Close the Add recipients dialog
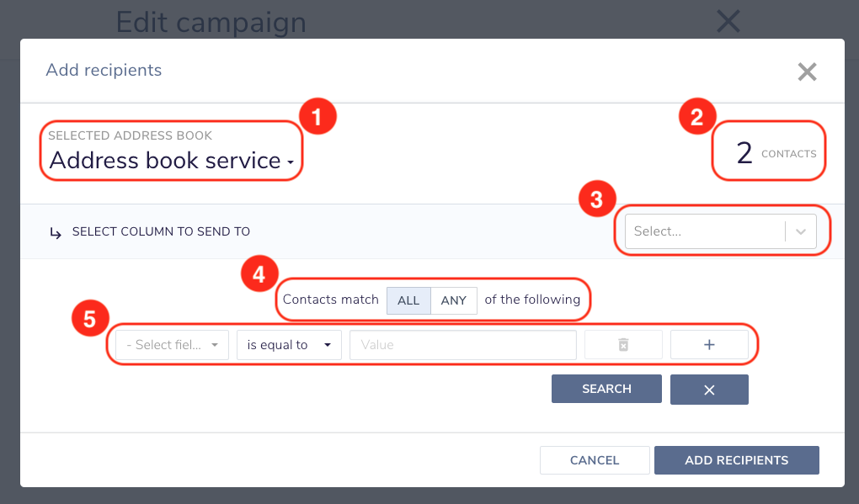Image resolution: width=859 pixels, height=504 pixels. pyautogui.click(x=807, y=72)
